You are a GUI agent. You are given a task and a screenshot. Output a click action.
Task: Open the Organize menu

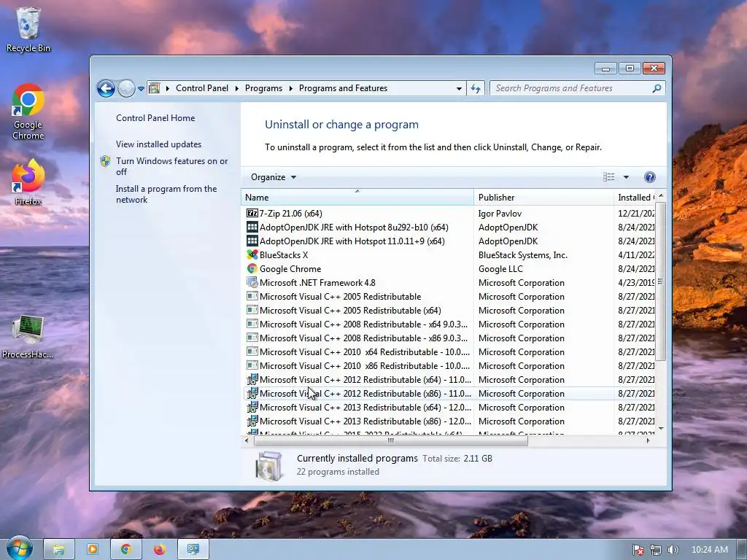[x=274, y=177]
